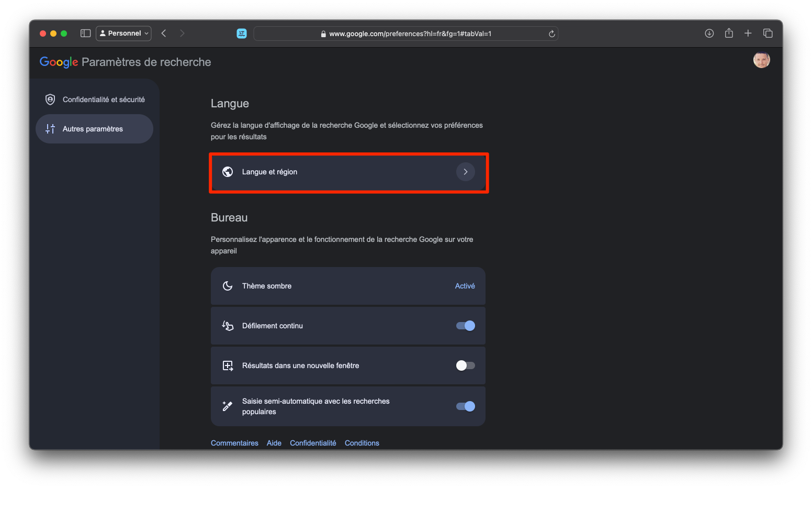
Task: Enable Résultats dans une nouvelle fenêtre switch
Action: (x=466, y=365)
